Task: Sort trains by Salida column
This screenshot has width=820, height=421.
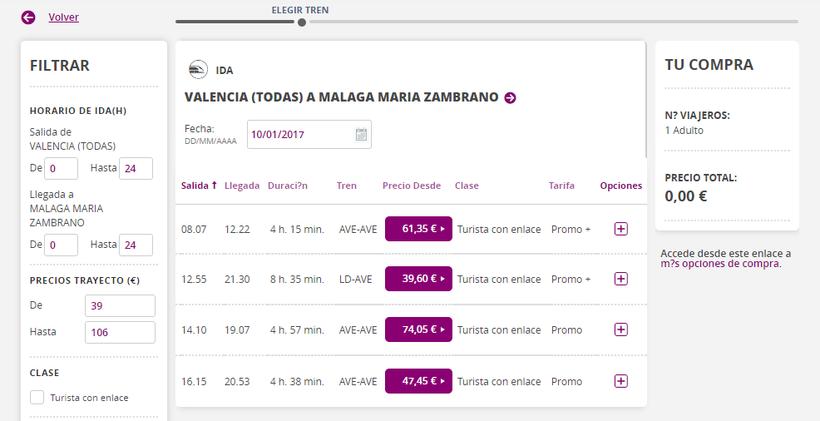Action: click(x=198, y=186)
